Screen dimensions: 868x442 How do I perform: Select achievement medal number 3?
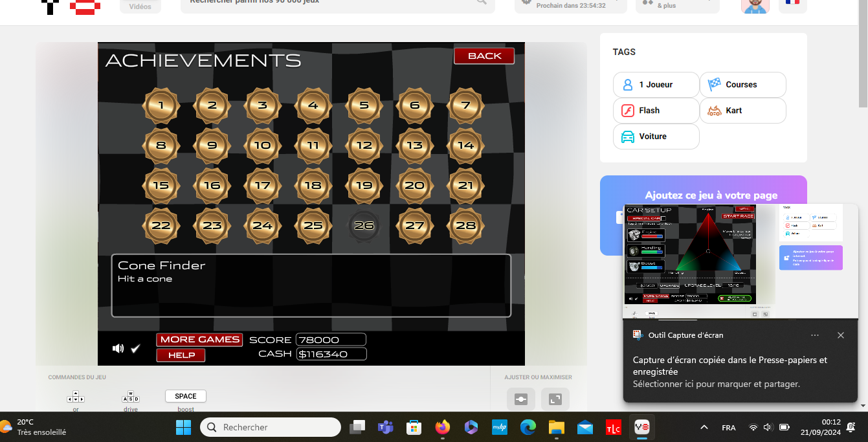point(262,105)
